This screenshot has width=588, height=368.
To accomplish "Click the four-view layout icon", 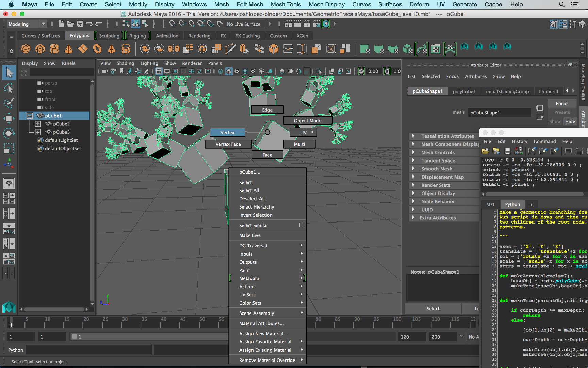I will pos(9,198).
